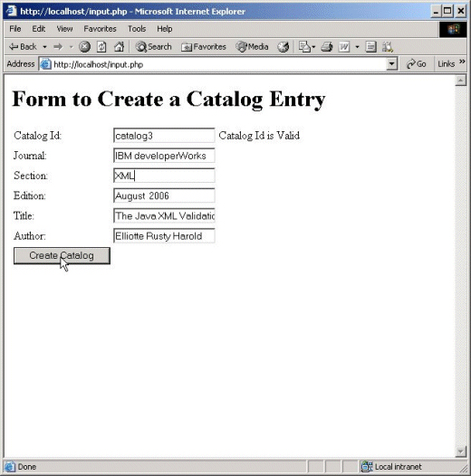
Task: Click the Links label
Action: (x=446, y=64)
